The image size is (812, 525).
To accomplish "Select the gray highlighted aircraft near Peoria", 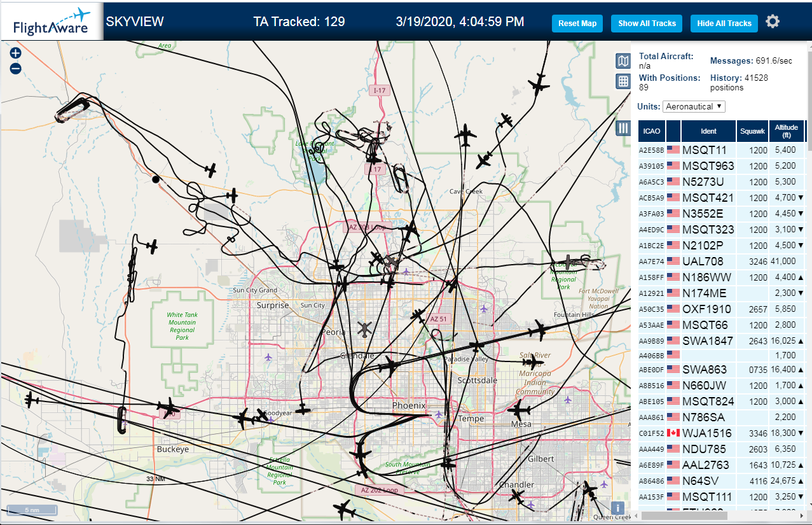I will pos(364,330).
